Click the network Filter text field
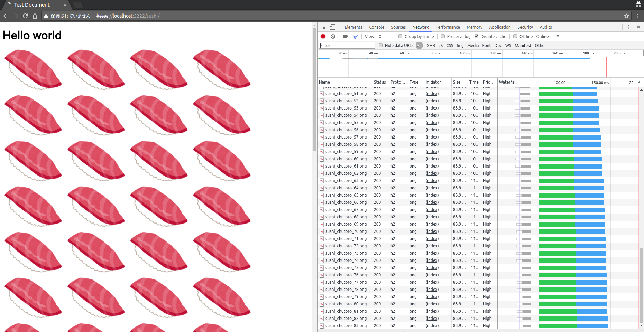Screen dimensions: 644x332 coord(347,45)
